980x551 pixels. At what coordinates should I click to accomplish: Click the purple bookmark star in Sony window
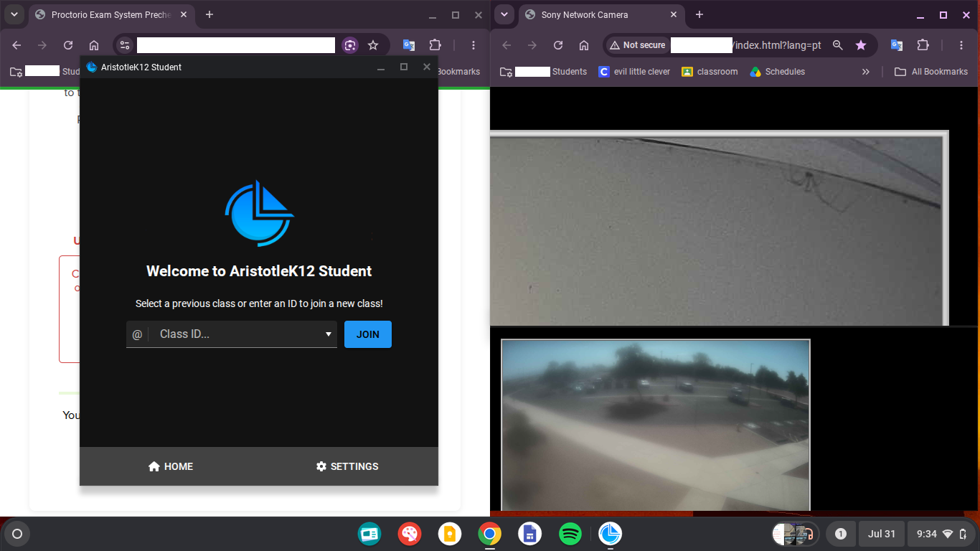pyautogui.click(x=861, y=45)
